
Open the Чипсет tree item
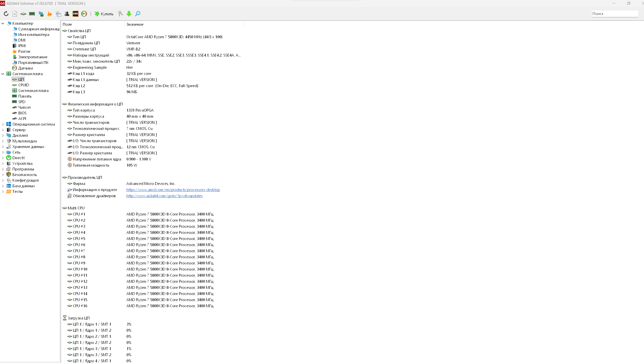pyautogui.click(x=24, y=107)
